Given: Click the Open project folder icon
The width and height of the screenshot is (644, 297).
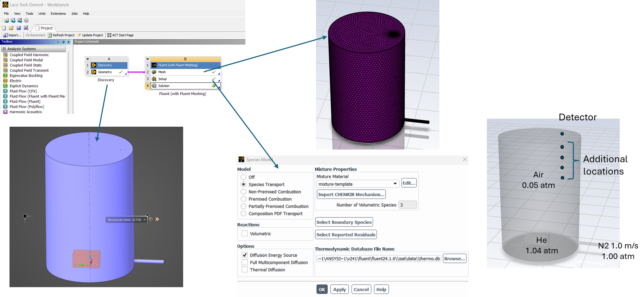Looking at the screenshot, I should pos(11,28).
